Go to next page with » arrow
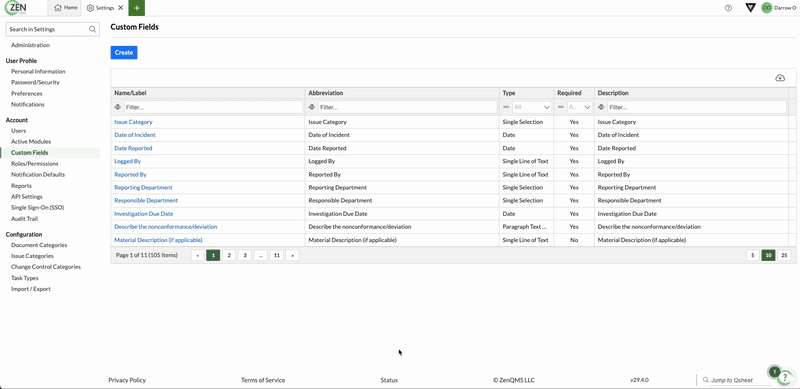Screen dimensions: 800x389 click(x=292, y=255)
